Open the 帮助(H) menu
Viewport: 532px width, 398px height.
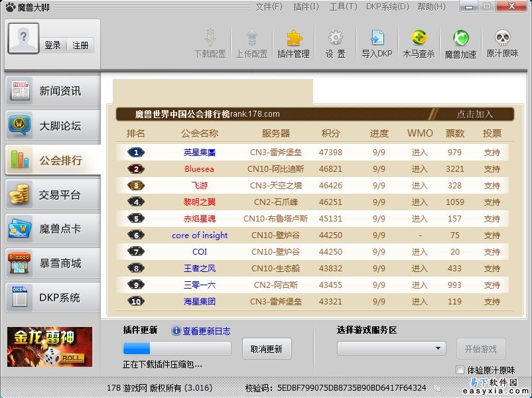pyautogui.click(x=432, y=7)
